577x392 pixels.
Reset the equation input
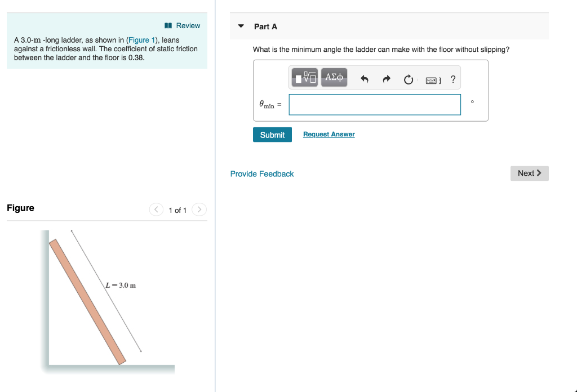408,79
